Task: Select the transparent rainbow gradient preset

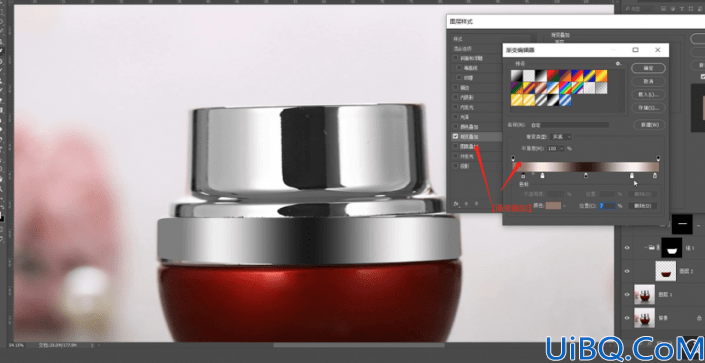Action: 577,88
